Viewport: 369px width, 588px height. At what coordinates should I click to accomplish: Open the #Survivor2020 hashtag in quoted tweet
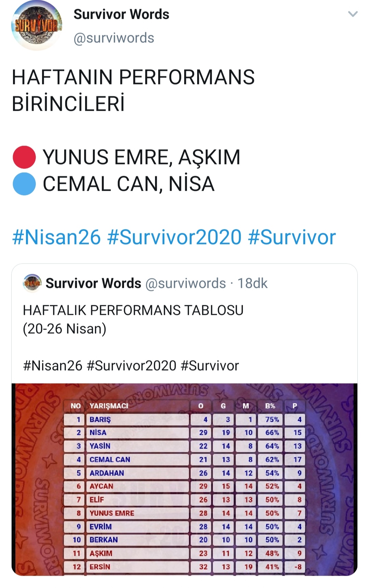click(x=132, y=366)
